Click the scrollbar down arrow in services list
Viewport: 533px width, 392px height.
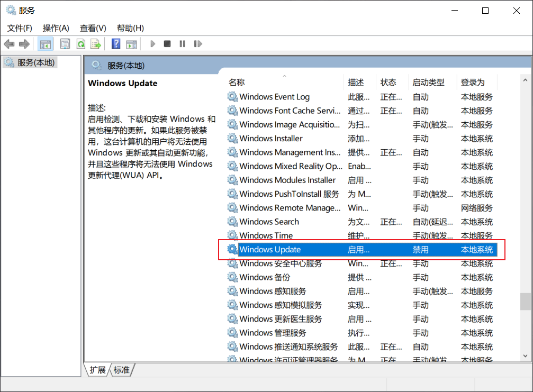click(525, 356)
